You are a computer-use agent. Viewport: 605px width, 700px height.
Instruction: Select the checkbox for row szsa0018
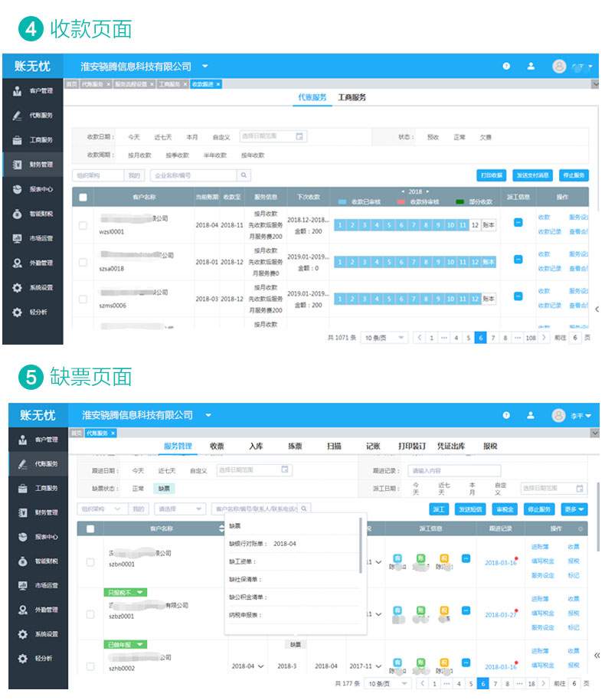[x=83, y=262]
